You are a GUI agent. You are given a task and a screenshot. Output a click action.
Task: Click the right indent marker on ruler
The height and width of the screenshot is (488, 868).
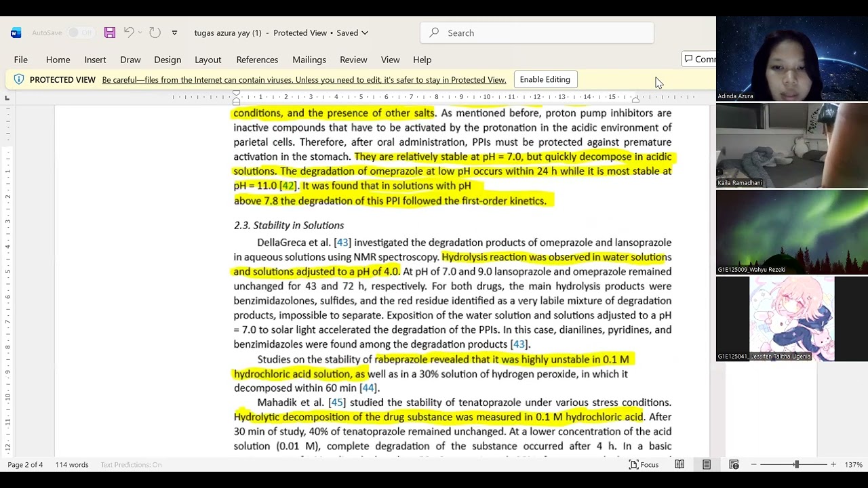click(x=635, y=100)
